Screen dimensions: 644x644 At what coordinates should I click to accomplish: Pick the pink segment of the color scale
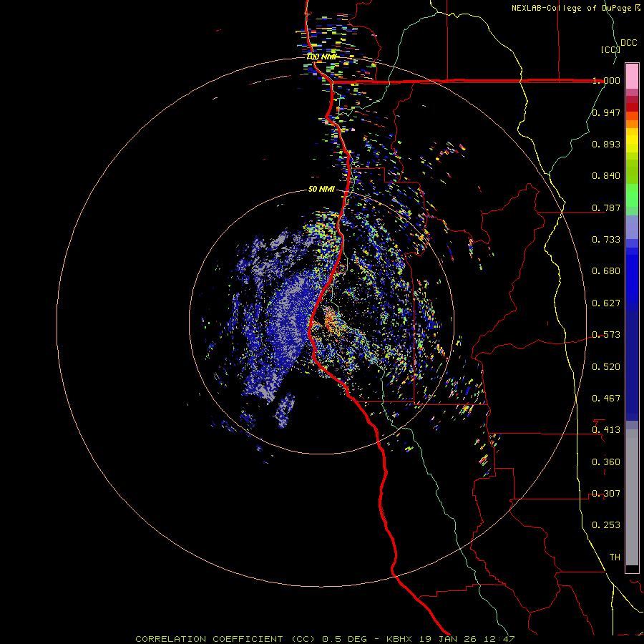pos(632,76)
